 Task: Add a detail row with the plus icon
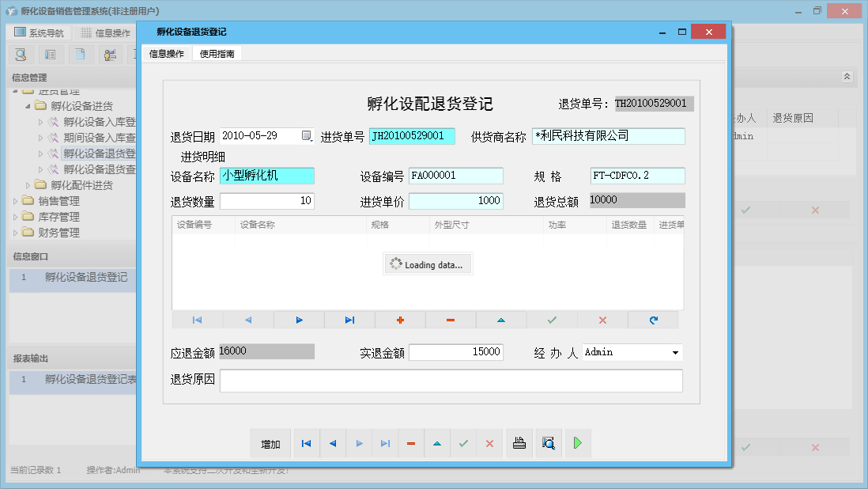(399, 320)
